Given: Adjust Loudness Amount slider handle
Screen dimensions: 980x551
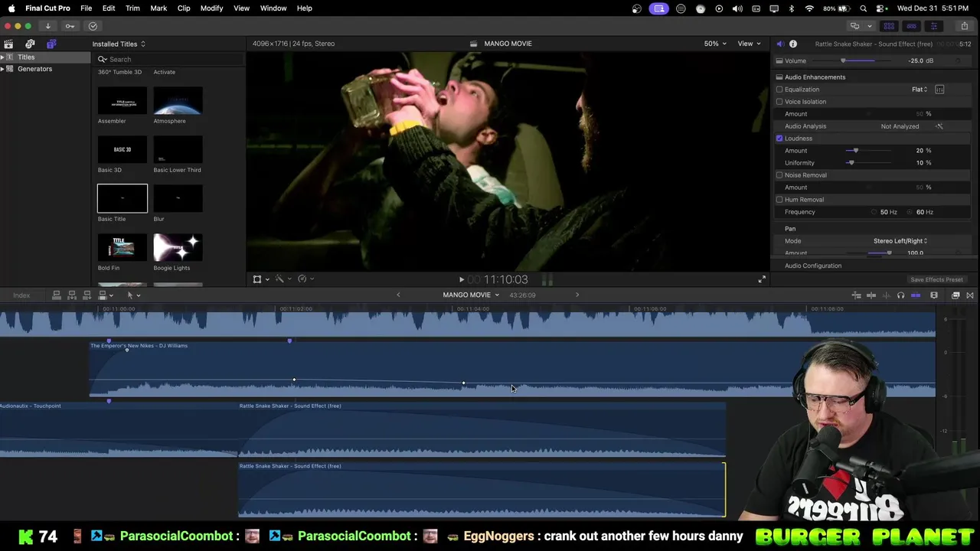Looking at the screenshot, I should (x=855, y=151).
